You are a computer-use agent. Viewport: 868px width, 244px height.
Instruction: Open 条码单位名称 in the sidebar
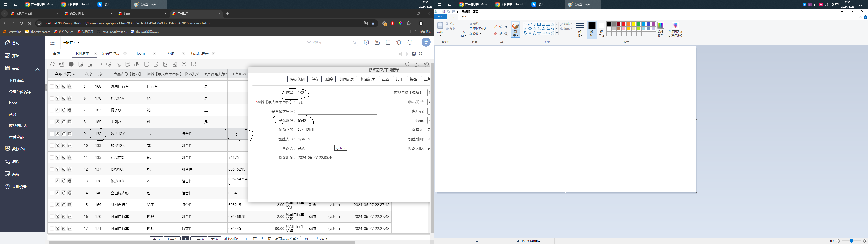point(20,92)
